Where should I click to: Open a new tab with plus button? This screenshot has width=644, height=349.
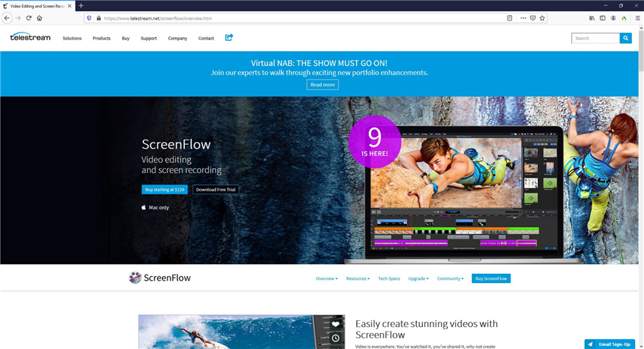tap(81, 6)
